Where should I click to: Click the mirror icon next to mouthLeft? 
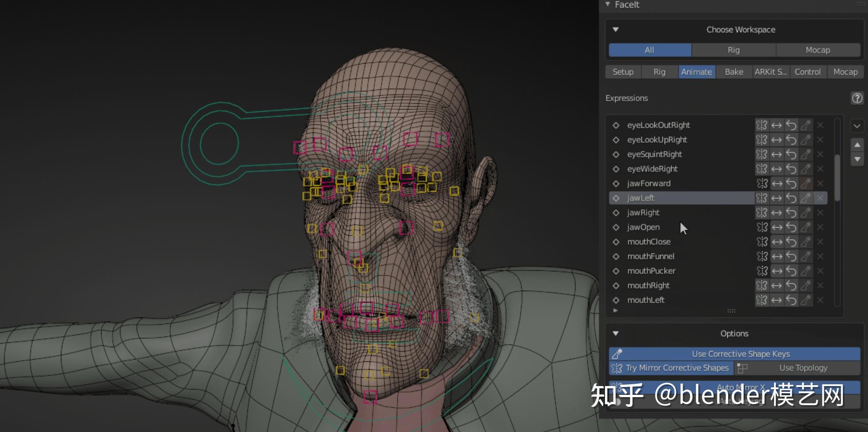point(762,300)
